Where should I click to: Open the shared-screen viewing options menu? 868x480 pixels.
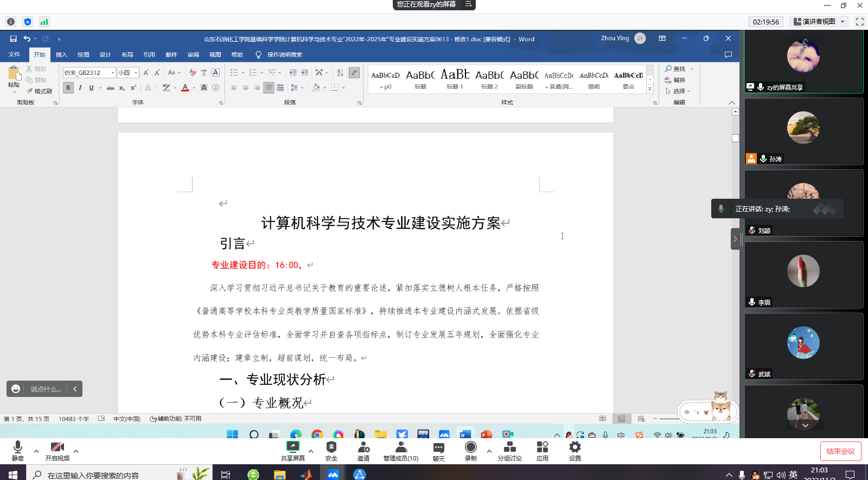click(468, 4)
